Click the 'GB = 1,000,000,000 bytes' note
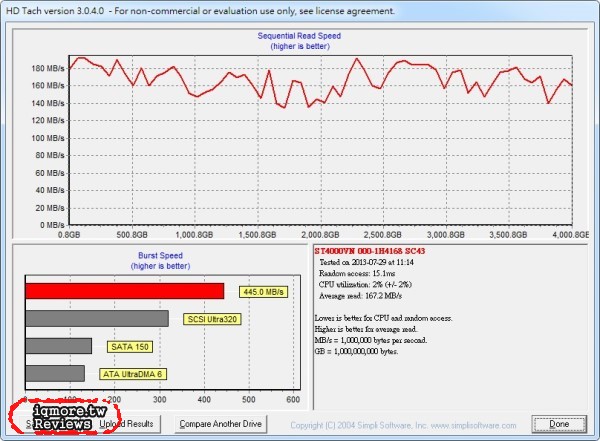 click(356, 351)
